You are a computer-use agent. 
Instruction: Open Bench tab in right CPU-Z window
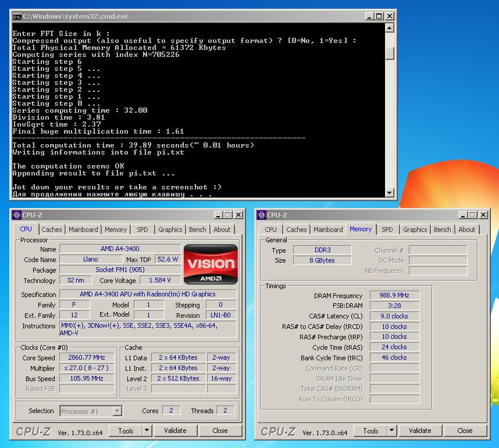pyautogui.click(x=443, y=230)
